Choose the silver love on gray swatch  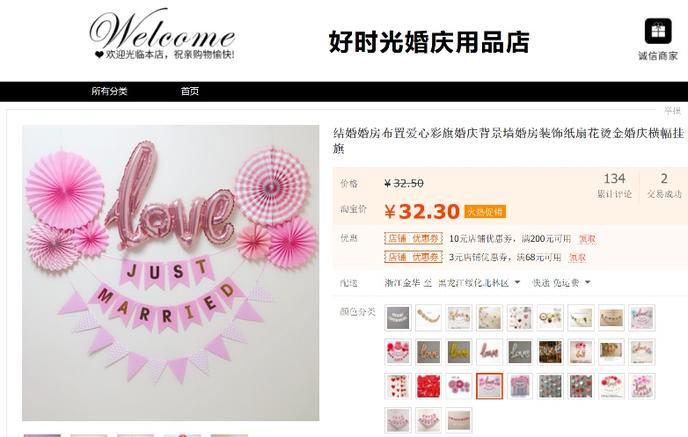[520, 351]
